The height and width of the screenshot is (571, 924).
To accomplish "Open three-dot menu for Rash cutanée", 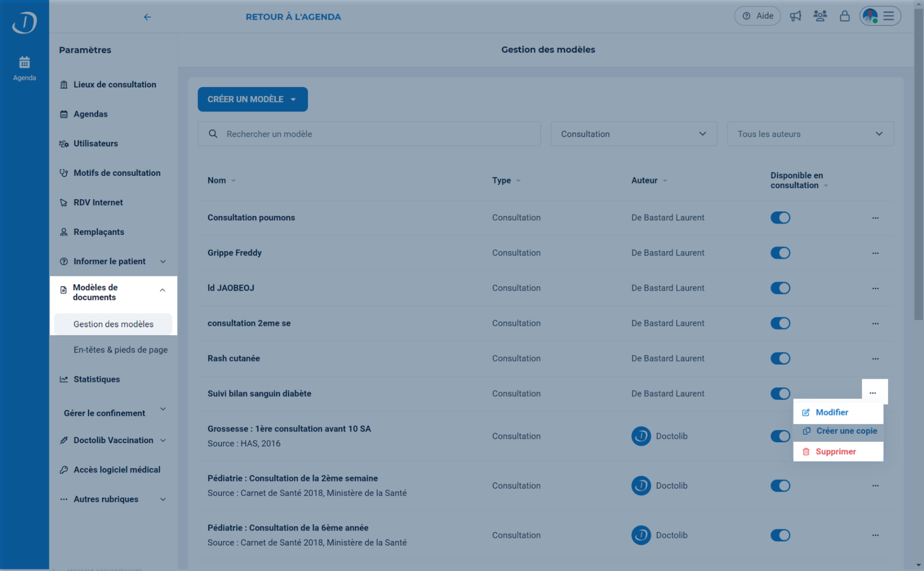I will (875, 359).
